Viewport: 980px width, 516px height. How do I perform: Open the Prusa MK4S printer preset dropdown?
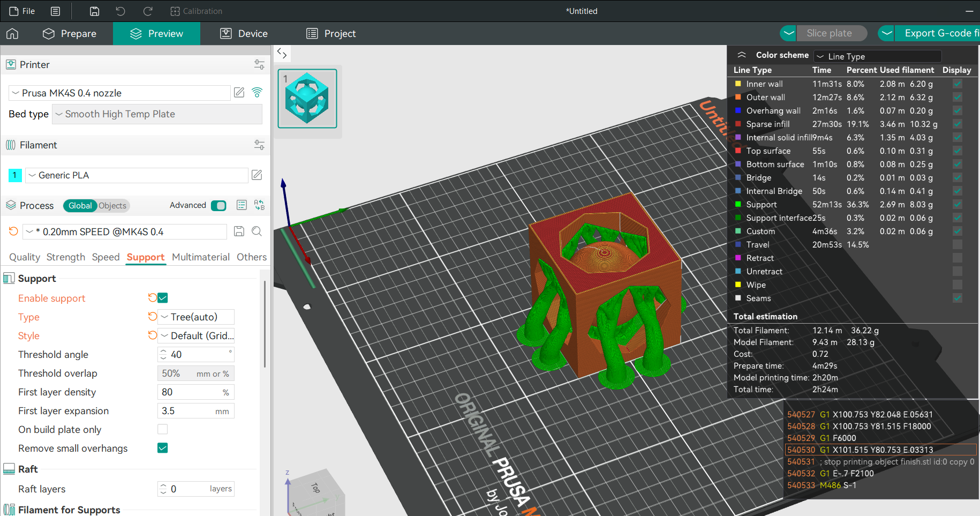[120, 93]
